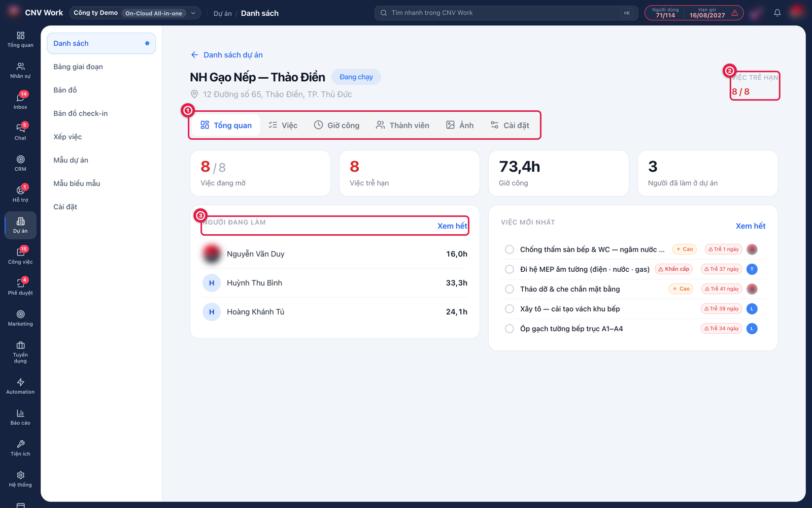Complete Xây tô cải tạo vách task
The width and height of the screenshot is (812, 508).
[510, 309]
